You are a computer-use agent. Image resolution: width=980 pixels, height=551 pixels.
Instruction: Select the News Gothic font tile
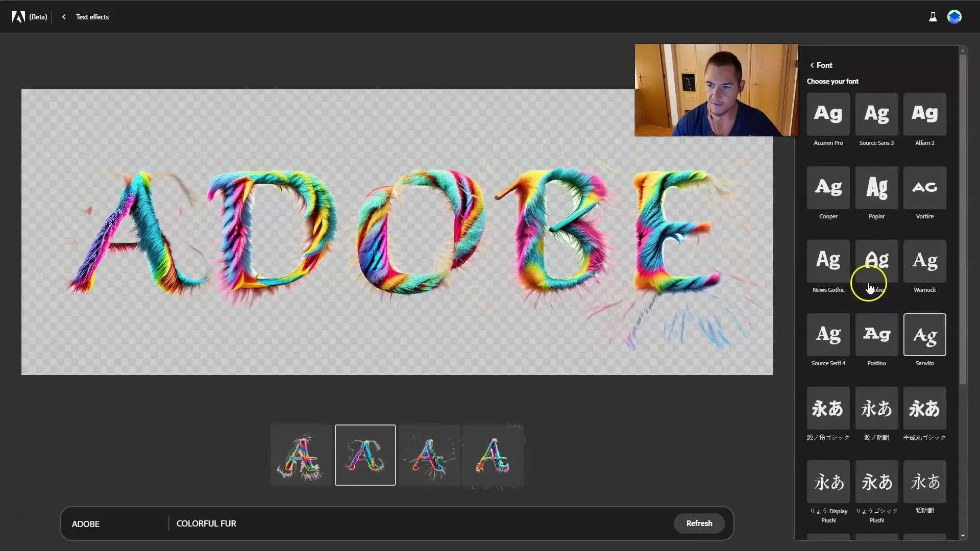point(828,261)
